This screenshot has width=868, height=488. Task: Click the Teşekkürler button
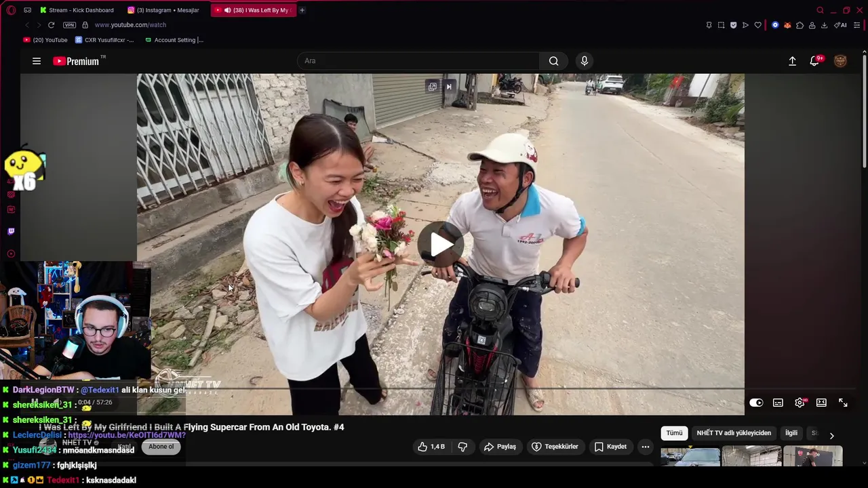(x=555, y=447)
